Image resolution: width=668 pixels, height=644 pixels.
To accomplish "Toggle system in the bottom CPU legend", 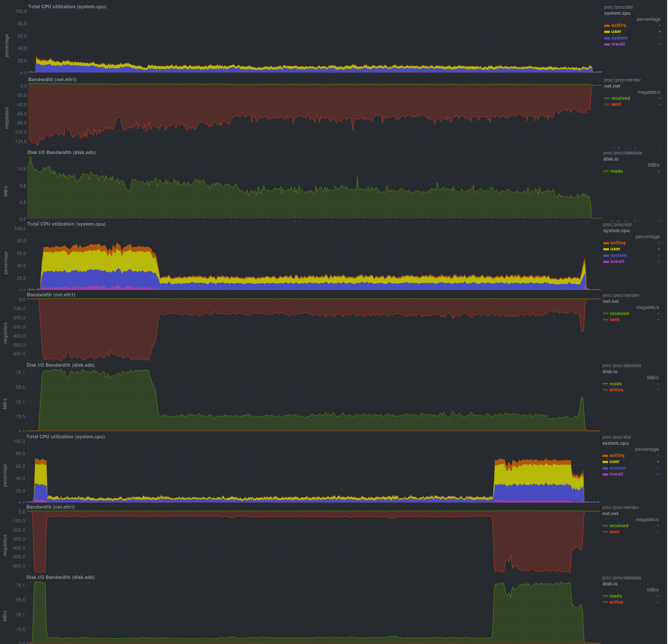I will 617,468.
